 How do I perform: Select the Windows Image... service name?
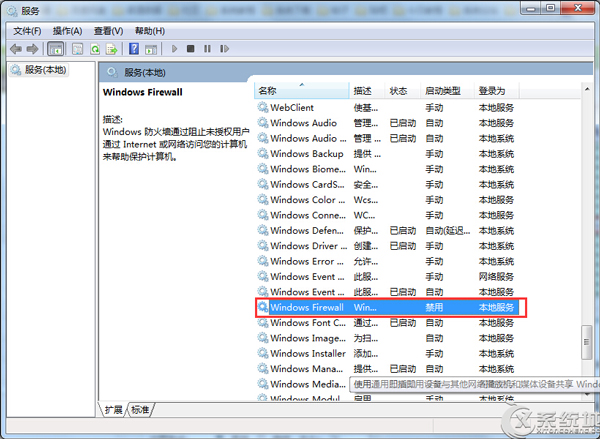coord(308,338)
